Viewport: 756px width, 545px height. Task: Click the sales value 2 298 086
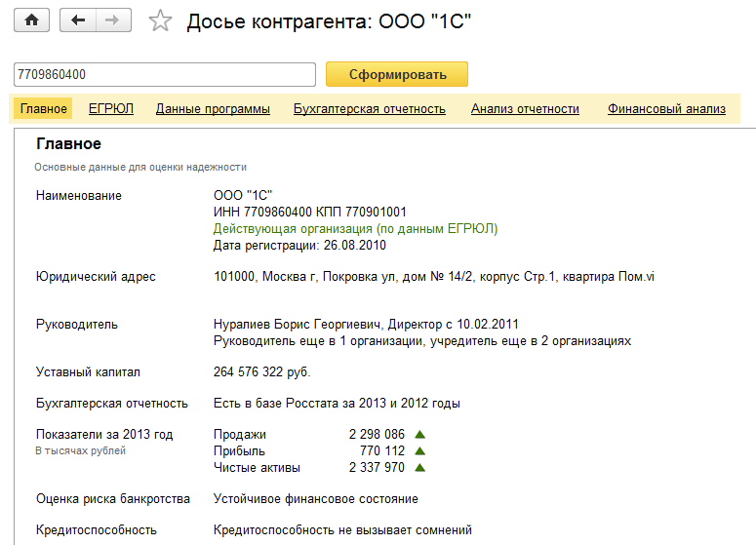click(x=377, y=434)
